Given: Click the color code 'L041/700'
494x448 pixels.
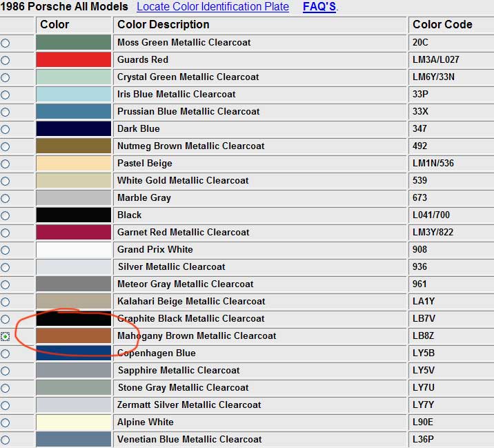Looking at the screenshot, I should click(431, 215).
